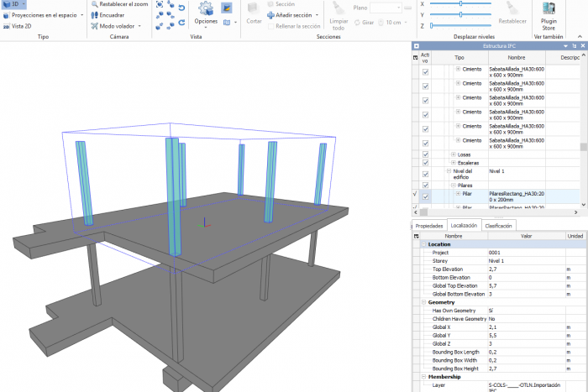Click the Encuadrar binoculars tool

click(94, 15)
